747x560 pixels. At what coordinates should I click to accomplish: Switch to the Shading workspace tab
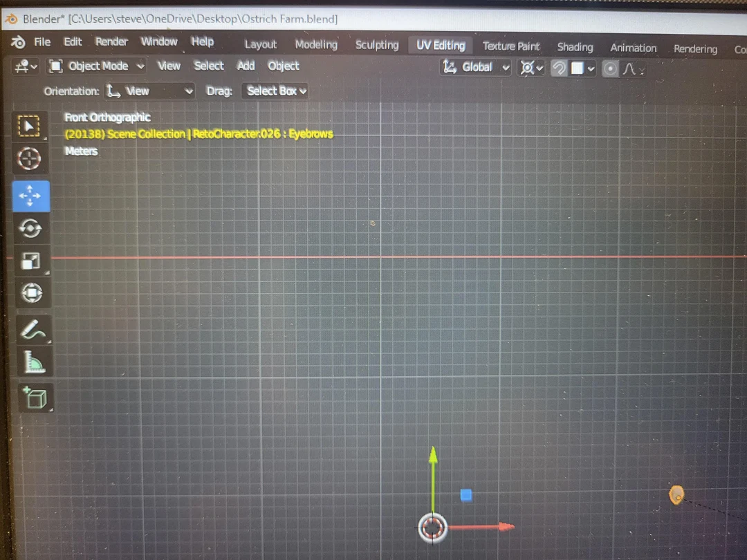coord(575,48)
